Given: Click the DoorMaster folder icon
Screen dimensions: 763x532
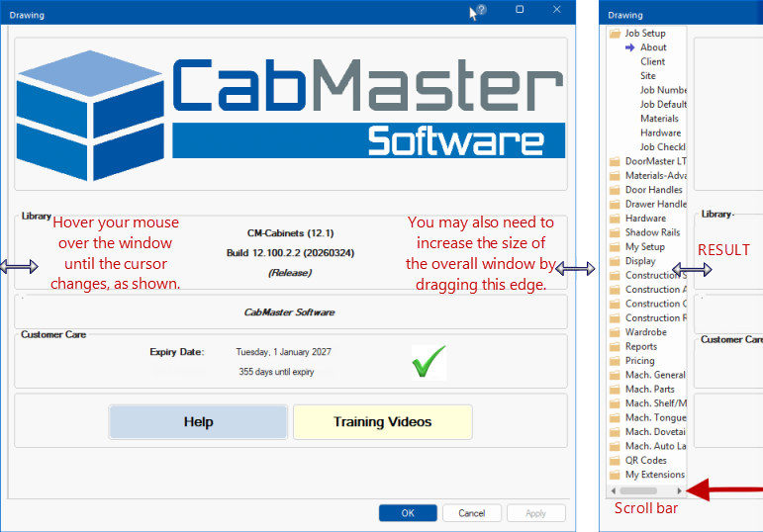Looking at the screenshot, I should 615,161.
